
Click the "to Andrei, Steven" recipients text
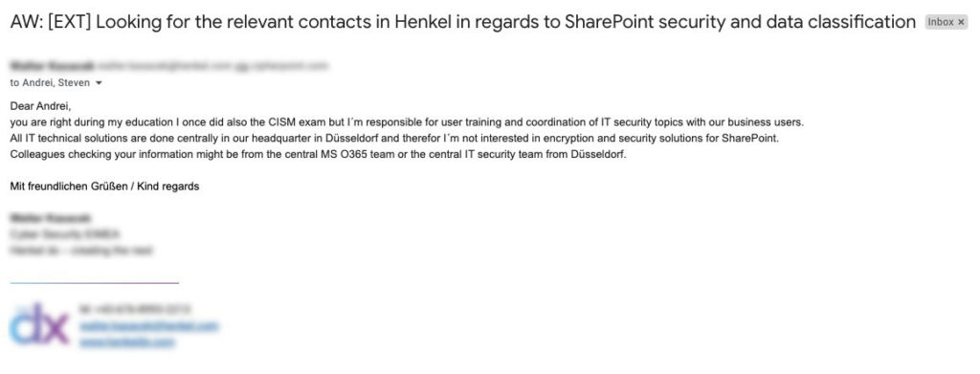[x=50, y=83]
